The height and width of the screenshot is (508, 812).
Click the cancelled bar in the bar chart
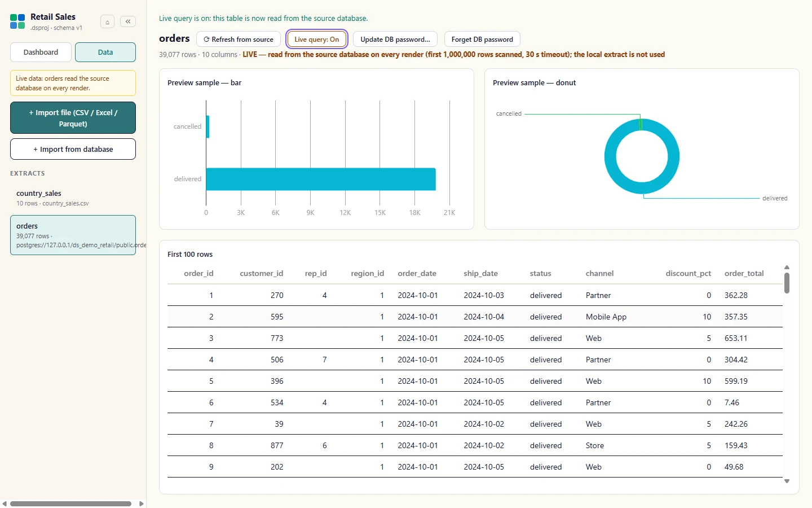208,126
